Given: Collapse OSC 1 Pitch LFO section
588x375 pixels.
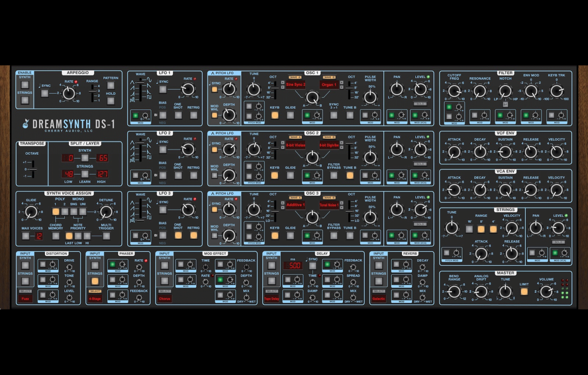Looking at the screenshot, I should tap(213, 73).
